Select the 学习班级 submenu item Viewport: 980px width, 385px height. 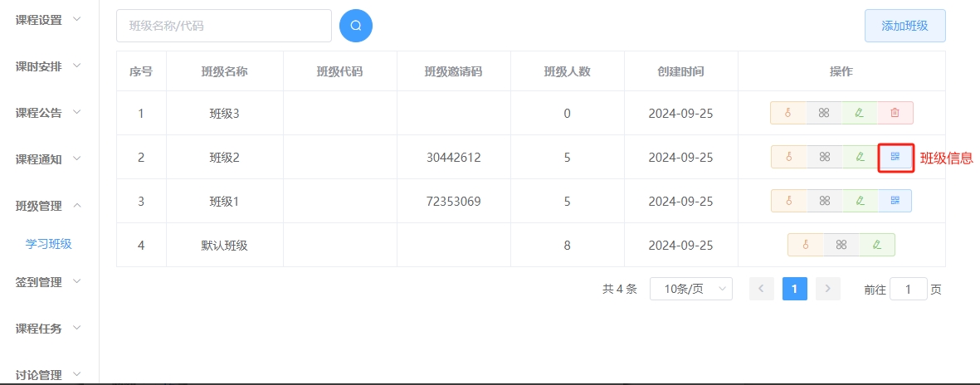tap(49, 244)
